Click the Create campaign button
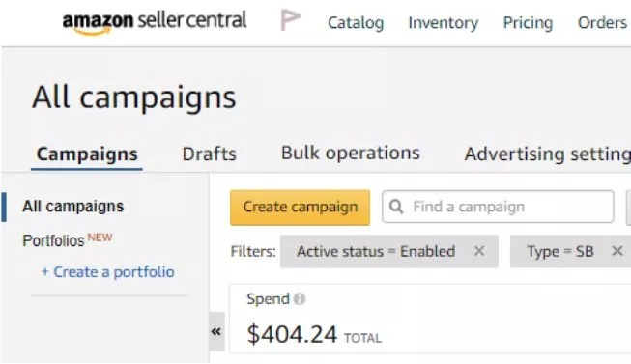This screenshot has height=364, width=631. (x=301, y=208)
